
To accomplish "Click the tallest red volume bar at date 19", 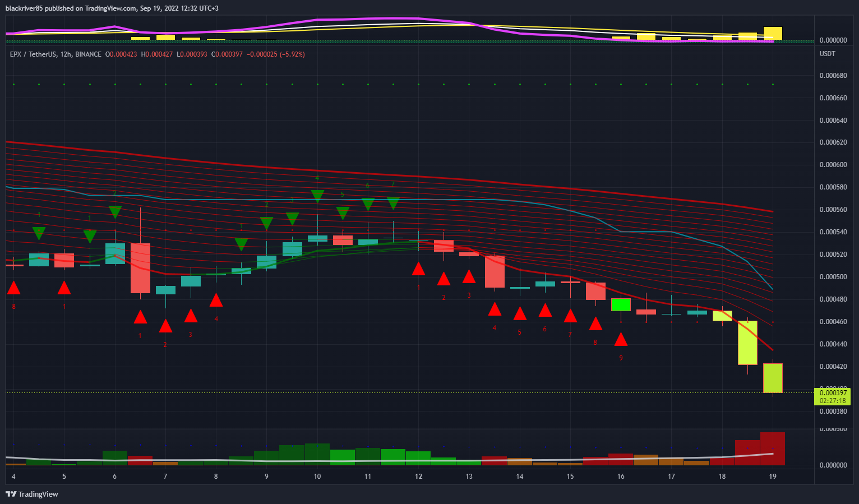I will pyautogui.click(x=773, y=448).
